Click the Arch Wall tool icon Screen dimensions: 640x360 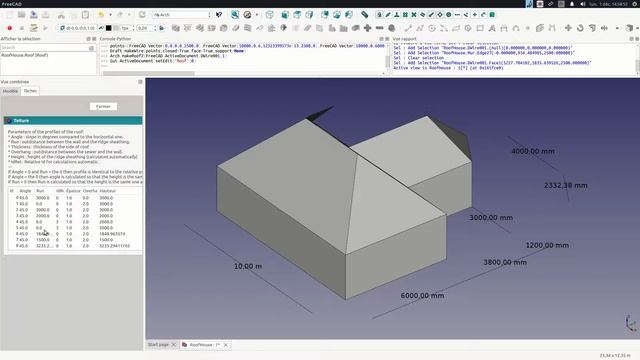tap(176, 28)
